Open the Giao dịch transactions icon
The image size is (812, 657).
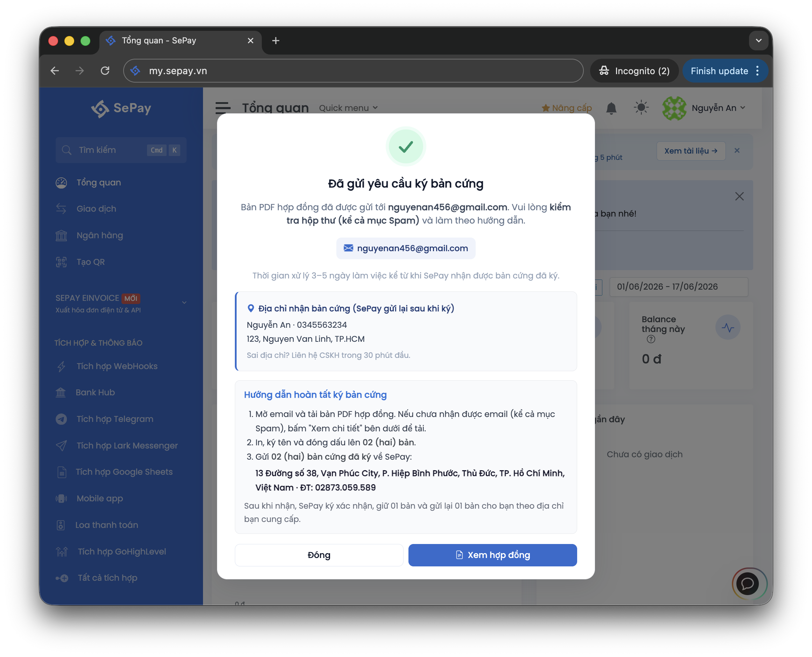(x=61, y=209)
